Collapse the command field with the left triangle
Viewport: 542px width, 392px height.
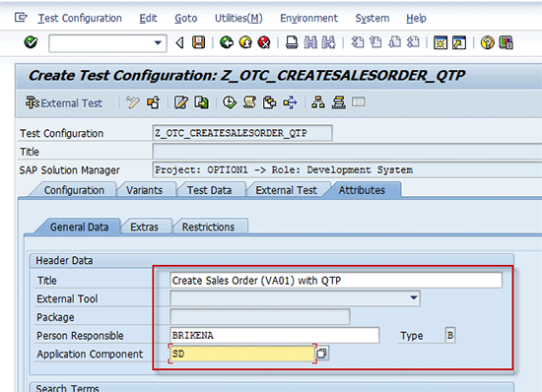click(179, 43)
